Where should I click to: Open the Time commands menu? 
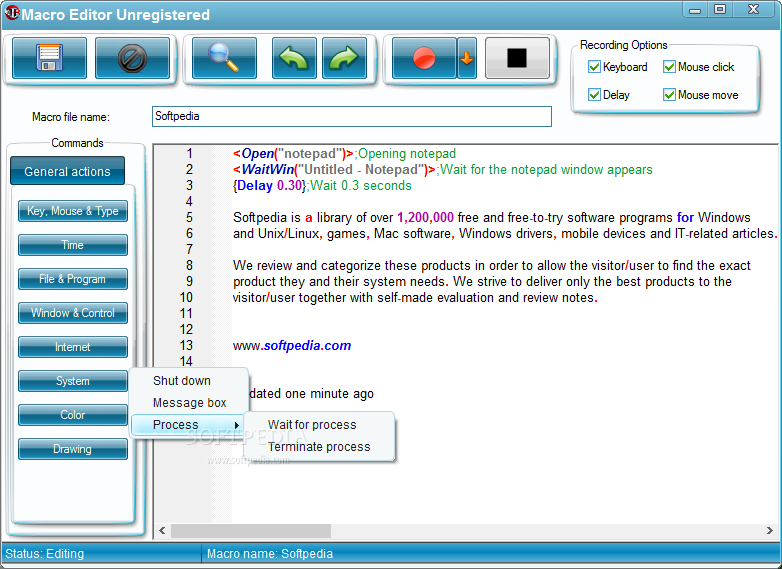[73, 245]
